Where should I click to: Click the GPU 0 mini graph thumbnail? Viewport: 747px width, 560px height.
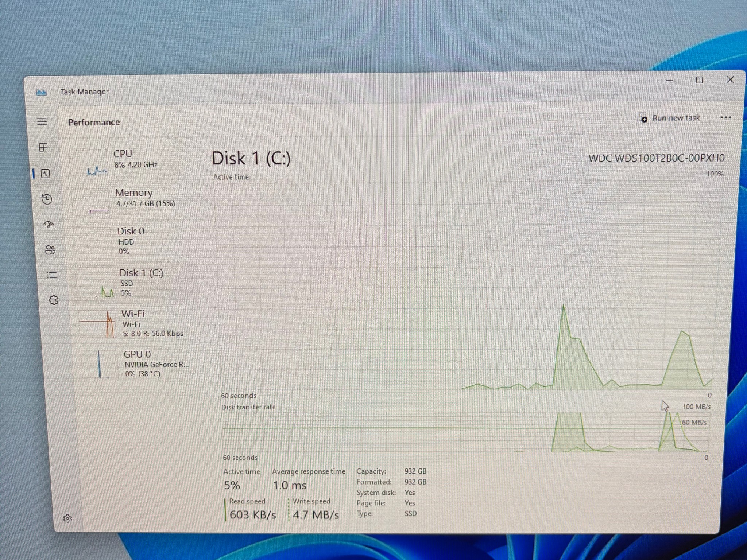(100, 364)
